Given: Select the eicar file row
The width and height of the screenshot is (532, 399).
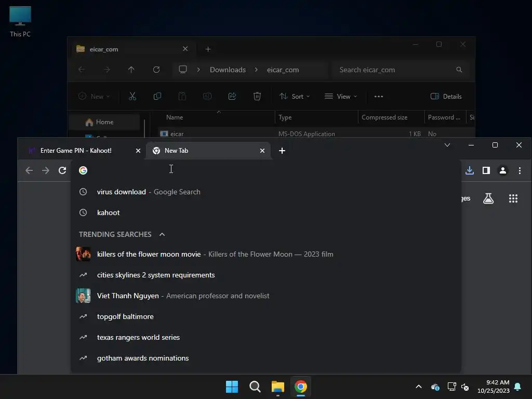Looking at the screenshot, I should pyautogui.click(x=315, y=134).
